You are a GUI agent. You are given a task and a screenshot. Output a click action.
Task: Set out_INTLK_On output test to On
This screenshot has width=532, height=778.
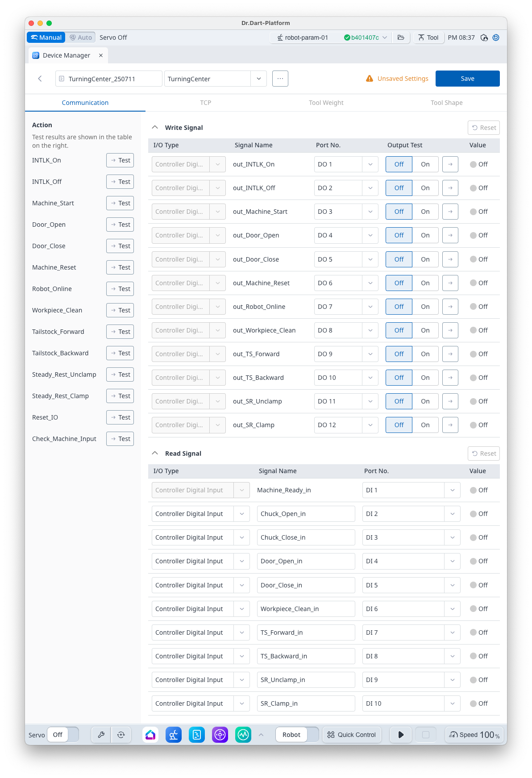425,164
